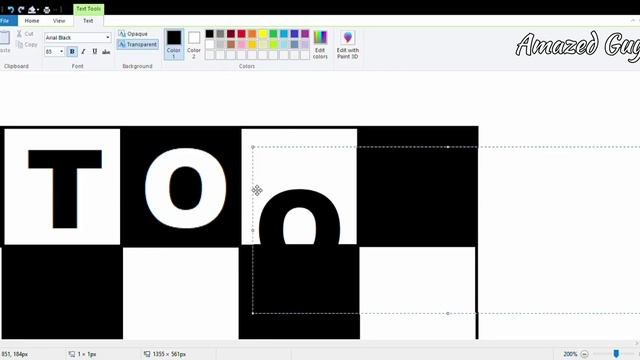The width and height of the screenshot is (640, 360).
Task: Switch to the View ribbon tab
Action: click(59, 20)
